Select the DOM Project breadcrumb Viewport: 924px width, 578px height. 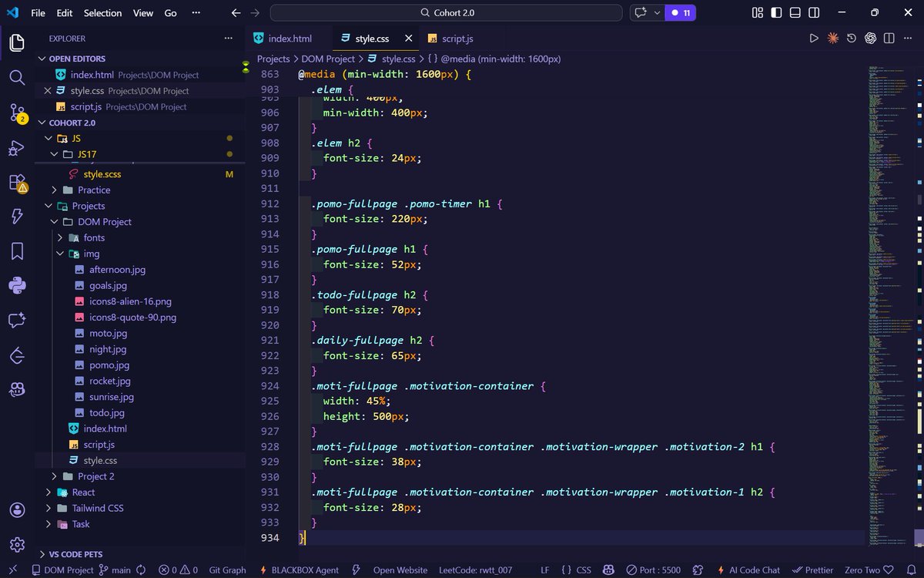329,59
